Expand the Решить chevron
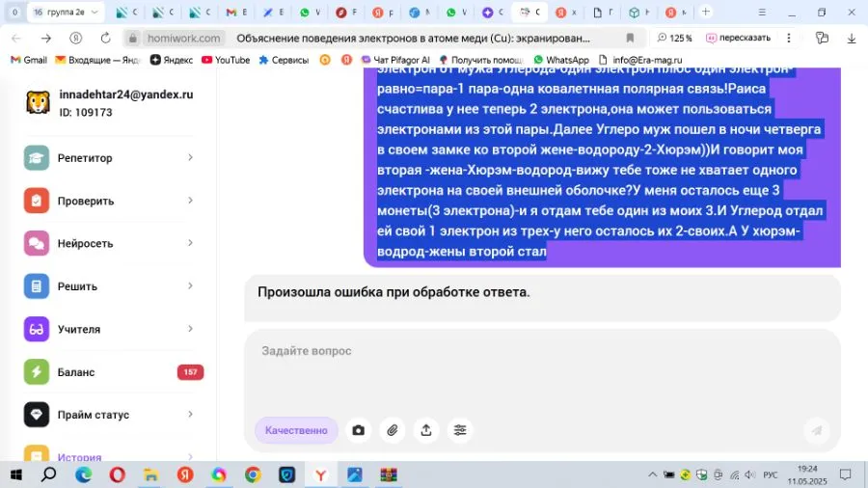 pyautogui.click(x=190, y=286)
